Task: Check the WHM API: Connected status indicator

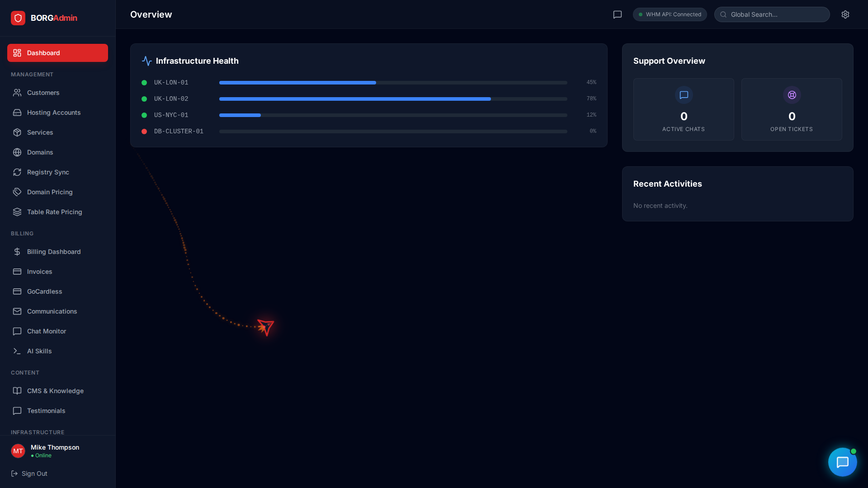Action: pyautogui.click(x=670, y=14)
